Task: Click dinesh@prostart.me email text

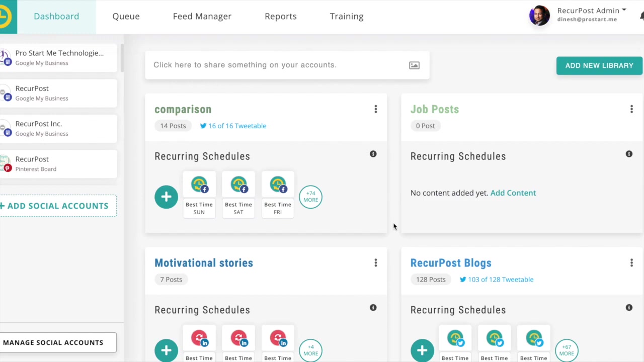Action: tap(587, 20)
